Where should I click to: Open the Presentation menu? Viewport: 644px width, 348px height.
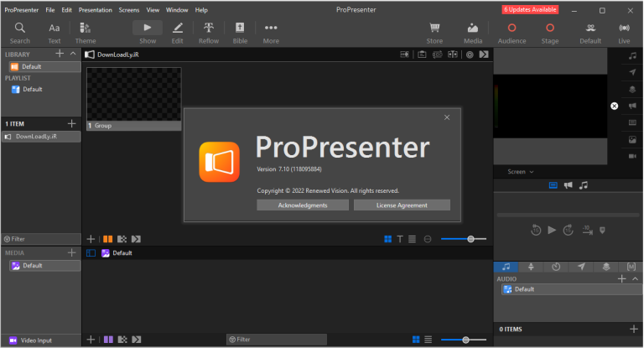pyautogui.click(x=96, y=10)
